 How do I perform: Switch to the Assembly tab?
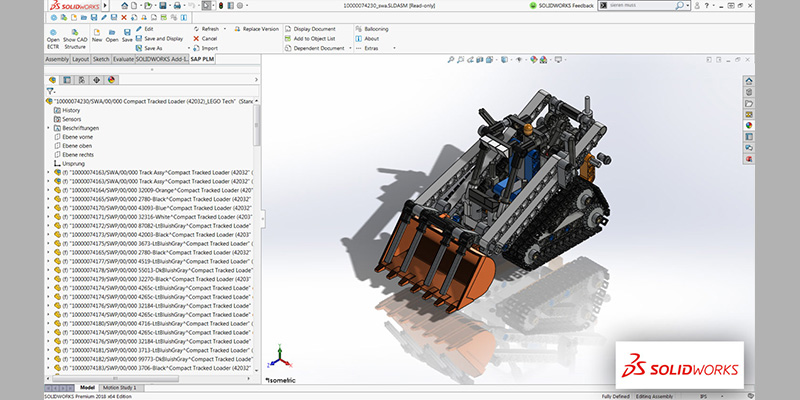[57, 59]
